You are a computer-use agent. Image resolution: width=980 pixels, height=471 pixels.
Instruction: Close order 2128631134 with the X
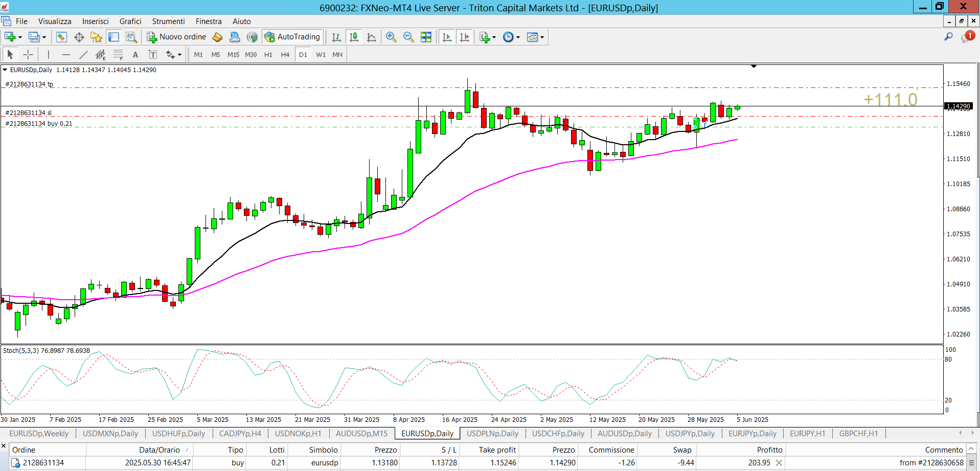[779, 463]
